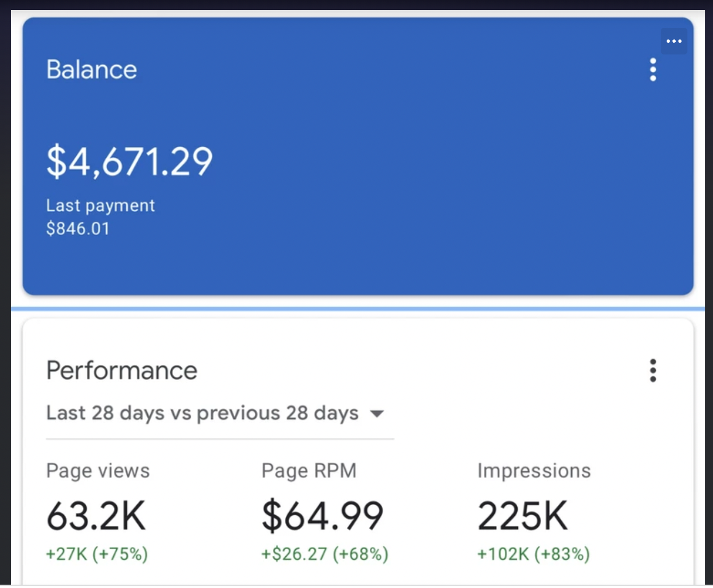Click the Performance card heading

[122, 371]
